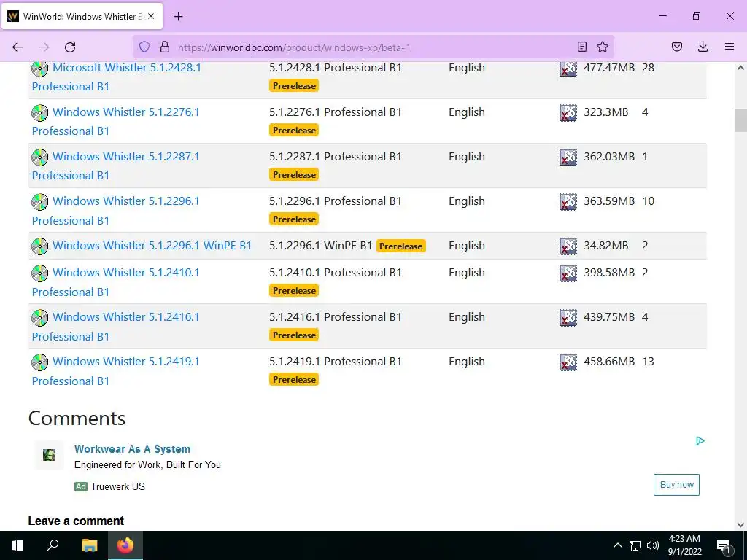This screenshot has height=560, width=747.
Task: Open Windows Whistler 5.1.2296.1 WinPE B1 link
Action: [x=152, y=246]
